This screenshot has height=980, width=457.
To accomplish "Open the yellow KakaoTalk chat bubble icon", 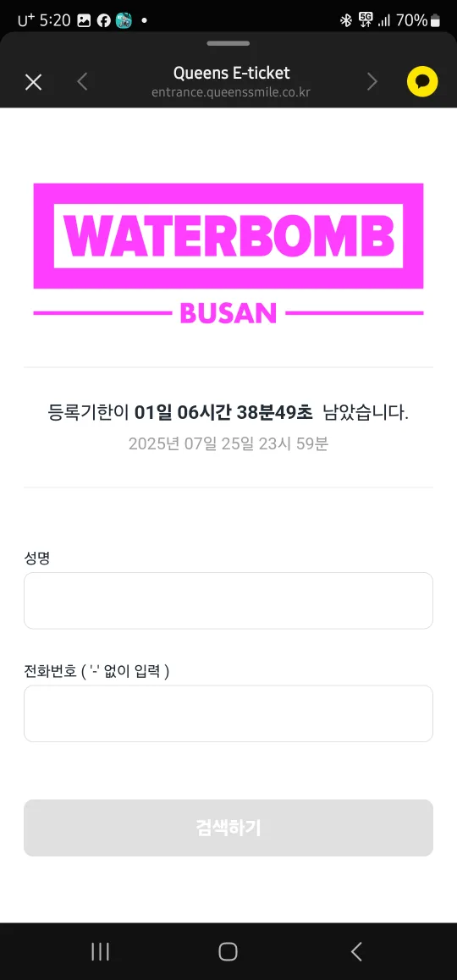I will [x=422, y=82].
